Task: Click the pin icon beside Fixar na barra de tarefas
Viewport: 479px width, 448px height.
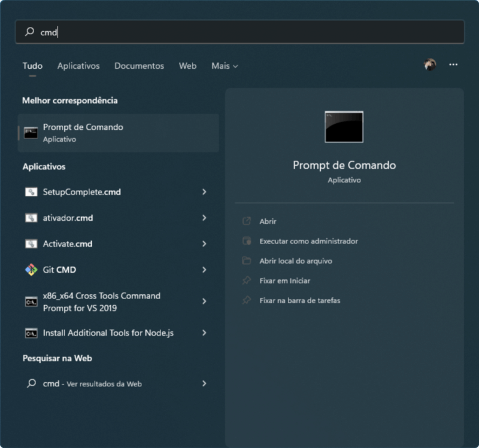Action: pos(247,300)
